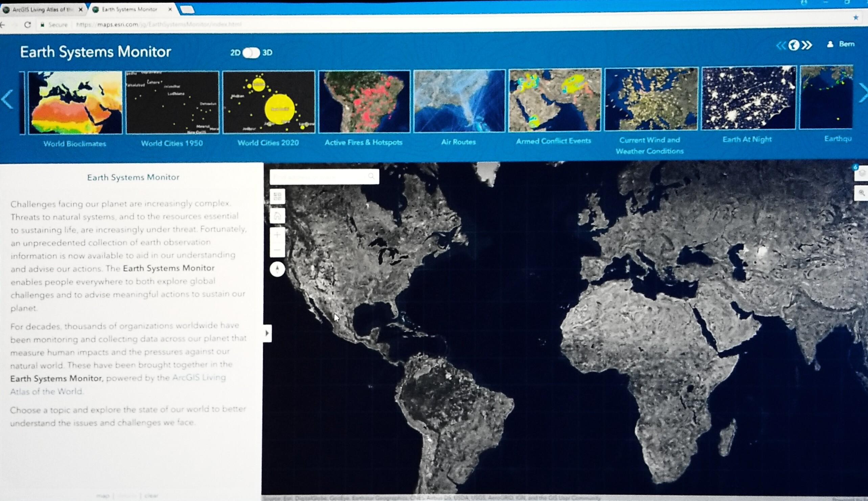Click the Active Fires & Hotspots label
Viewport: 868px width, 501px height.
(x=364, y=142)
